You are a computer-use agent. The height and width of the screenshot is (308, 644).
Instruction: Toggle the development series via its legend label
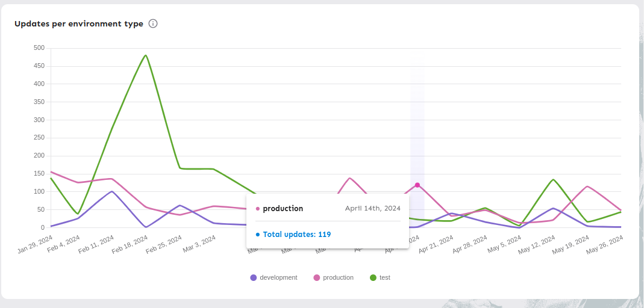click(278, 278)
